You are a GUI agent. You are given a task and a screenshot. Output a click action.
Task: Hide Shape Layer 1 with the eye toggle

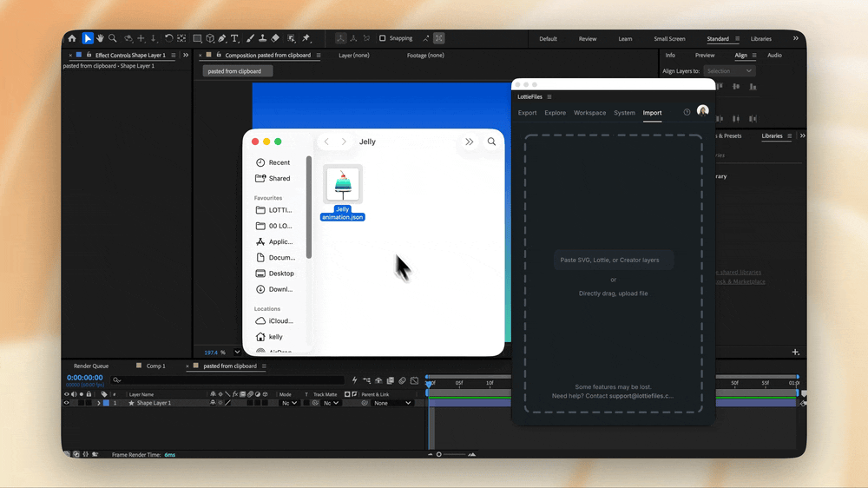click(x=67, y=403)
